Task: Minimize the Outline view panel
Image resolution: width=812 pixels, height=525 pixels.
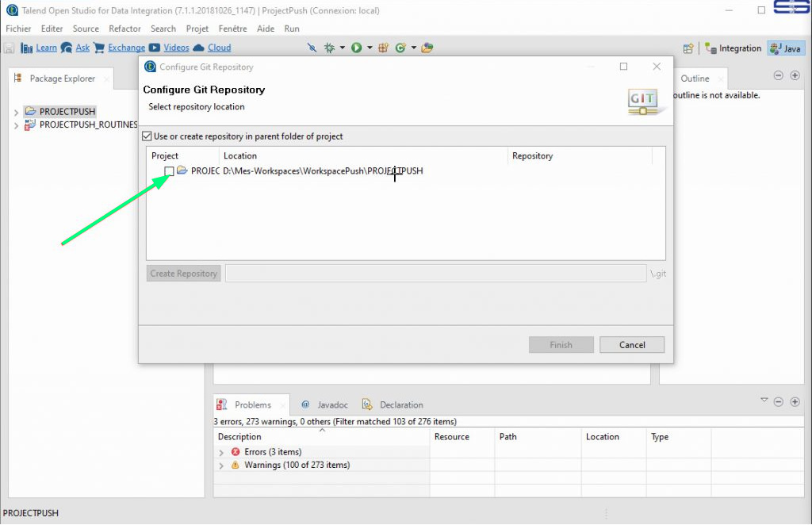Action: click(x=779, y=75)
